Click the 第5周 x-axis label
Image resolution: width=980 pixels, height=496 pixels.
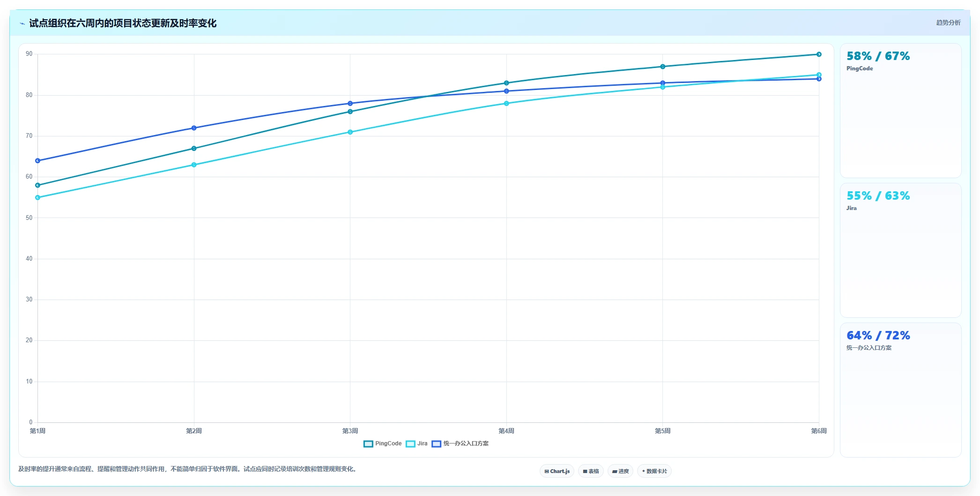[663, 431]
